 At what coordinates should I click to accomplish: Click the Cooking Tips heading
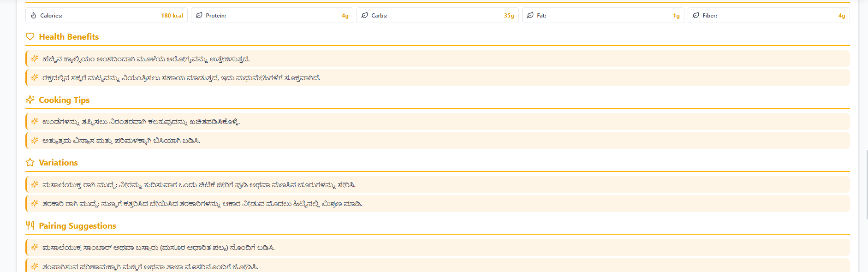tap(64, 100)
